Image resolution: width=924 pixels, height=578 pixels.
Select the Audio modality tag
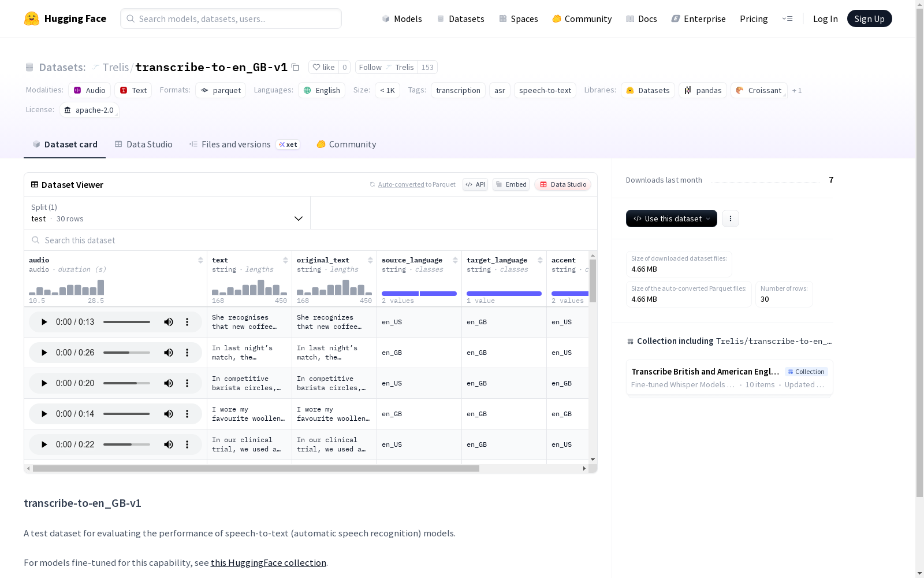[x=90, y=90]
